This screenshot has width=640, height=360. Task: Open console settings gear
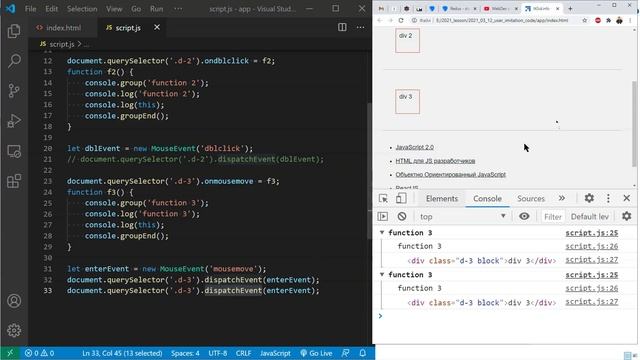627,216
